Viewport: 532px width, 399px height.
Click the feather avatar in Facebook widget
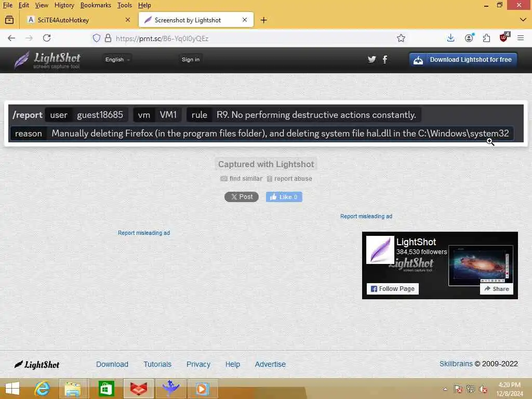380,250
